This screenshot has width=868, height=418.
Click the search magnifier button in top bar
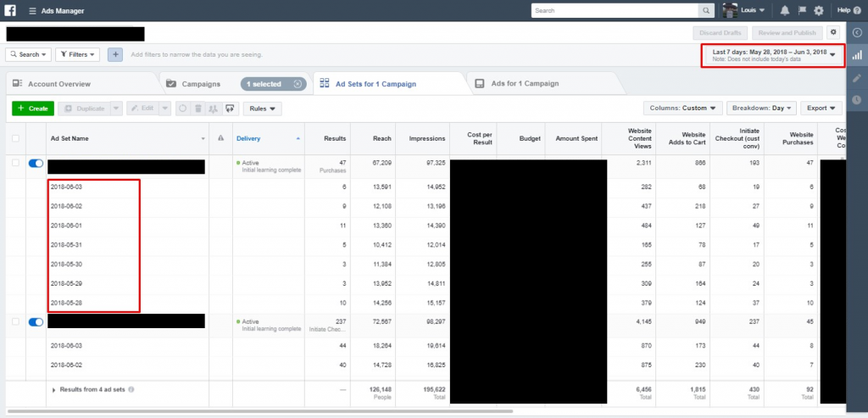tap(706, 10)
